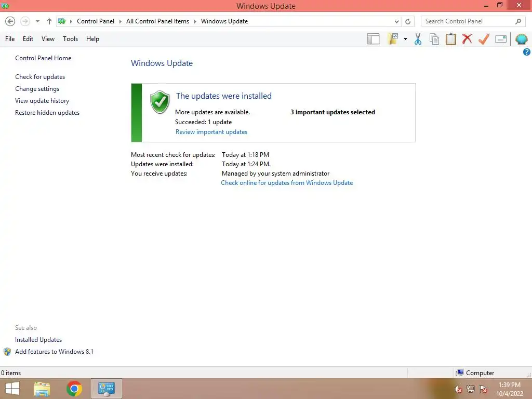Click the Control Panel icon in address bar

pos(62,21)
